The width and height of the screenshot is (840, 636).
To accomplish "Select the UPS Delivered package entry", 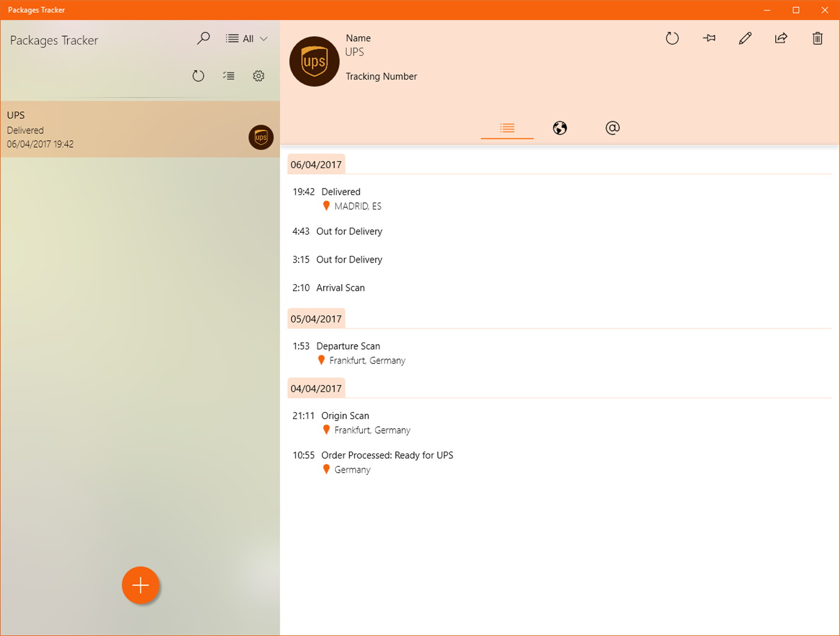I will pos(140,129).
